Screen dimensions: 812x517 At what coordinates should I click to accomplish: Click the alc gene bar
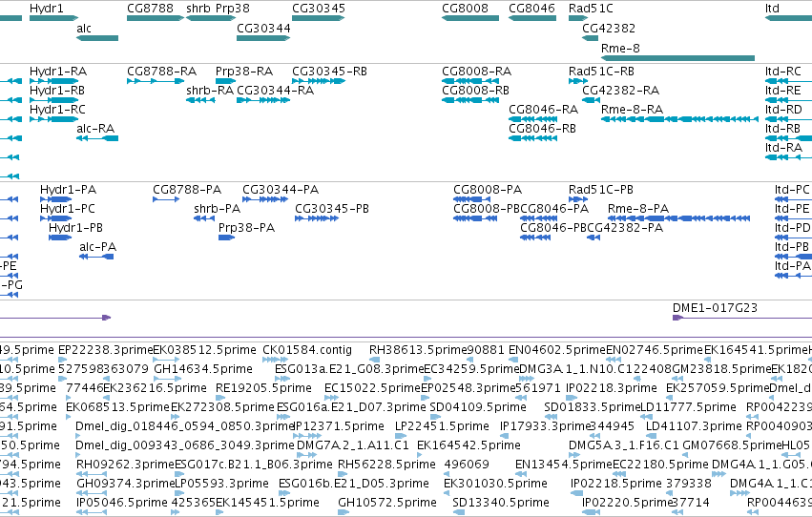coord(96,38)
